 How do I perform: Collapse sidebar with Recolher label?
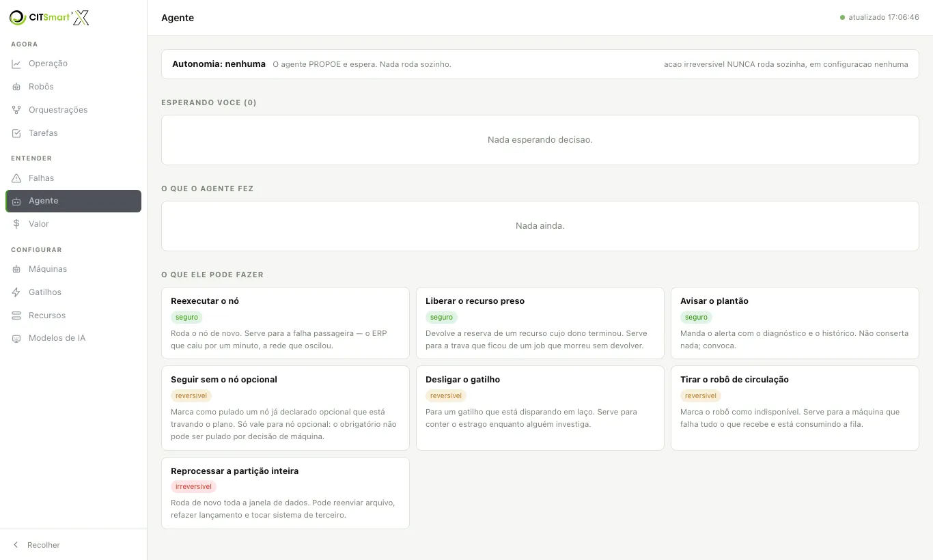[44, 545]
